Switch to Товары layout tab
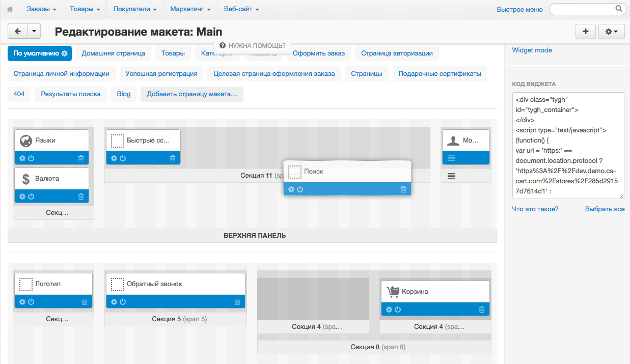The height and width of the screenshot is (364, 630). tap(173, 53)
